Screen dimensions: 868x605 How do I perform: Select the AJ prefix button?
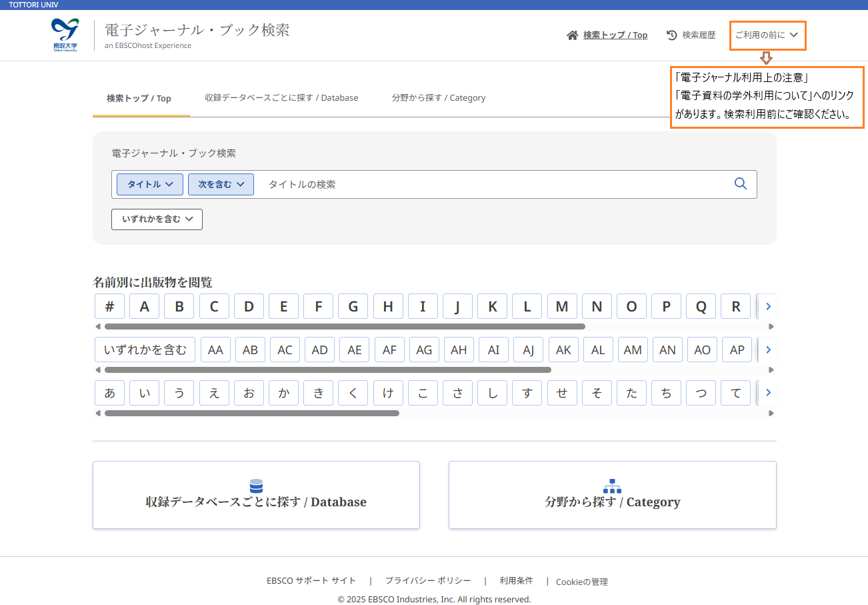[529, 350]
